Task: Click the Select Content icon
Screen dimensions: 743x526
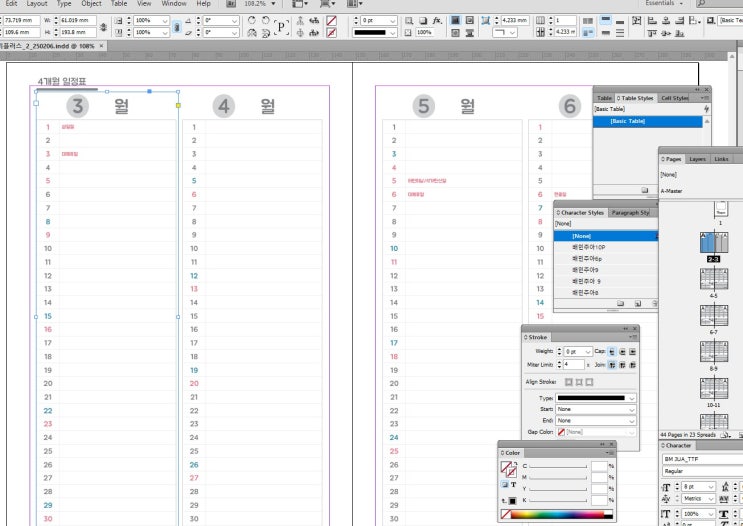Action: pyautogui.click(x=300, y=32)
